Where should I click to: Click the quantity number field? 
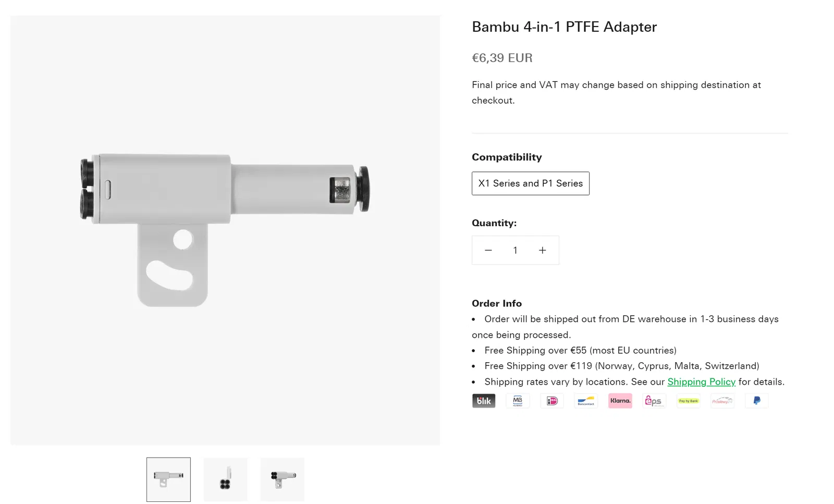pyautogui.click(x=515, y=251)
